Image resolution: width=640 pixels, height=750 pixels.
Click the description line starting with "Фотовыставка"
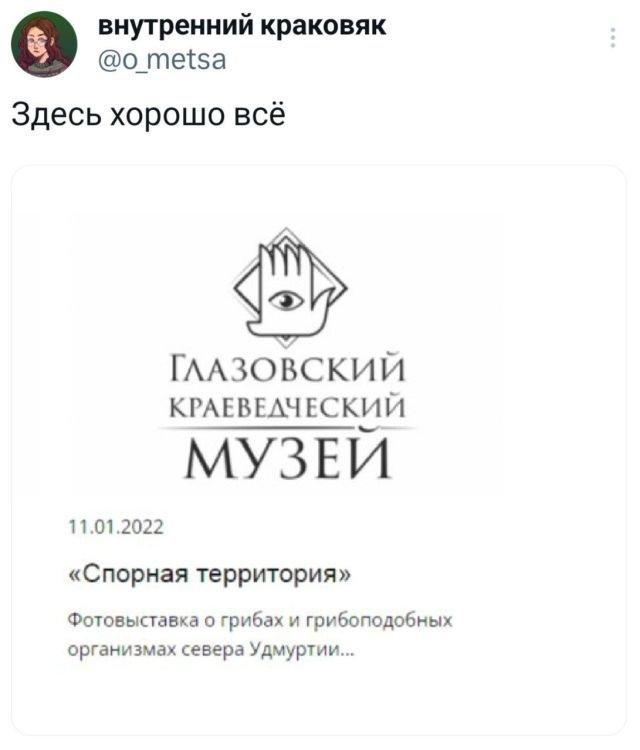[260, 620]
